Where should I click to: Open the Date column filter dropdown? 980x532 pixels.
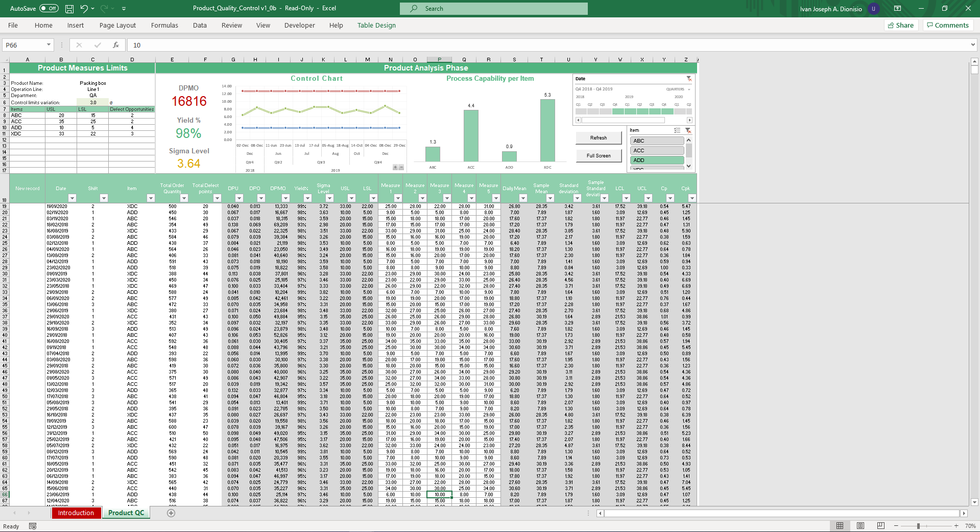[72, 198]
